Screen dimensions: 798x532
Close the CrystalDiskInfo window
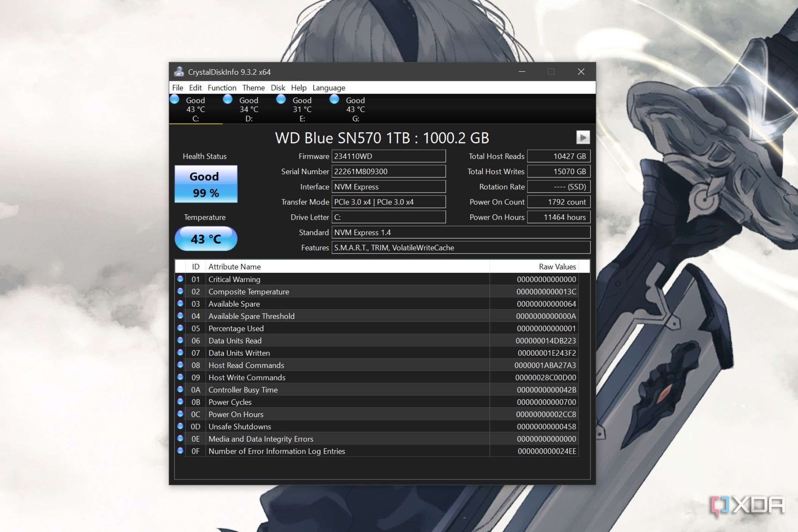[x=581, y=71]
